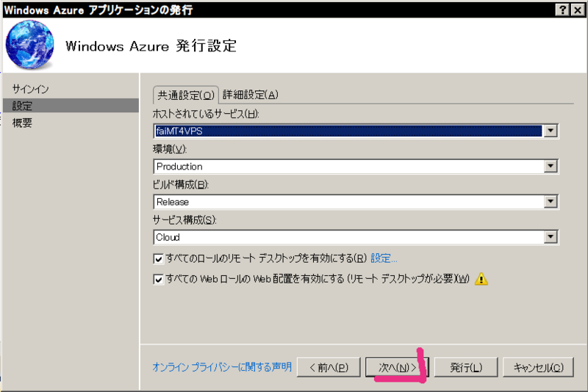Select サインイン step in sidebar
588x392 pixels.
pos(30,89)
